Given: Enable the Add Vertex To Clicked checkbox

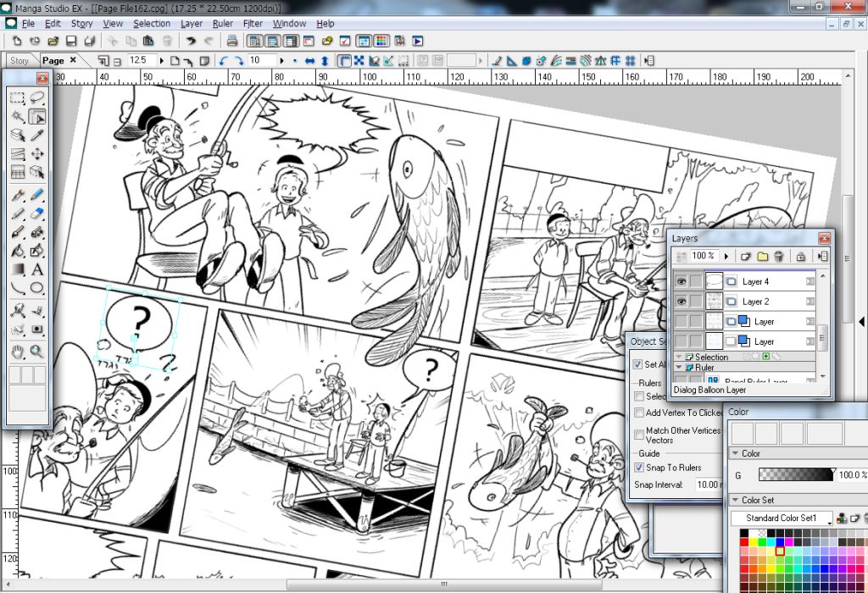Looking at the screenshot, I should point(639,413).
